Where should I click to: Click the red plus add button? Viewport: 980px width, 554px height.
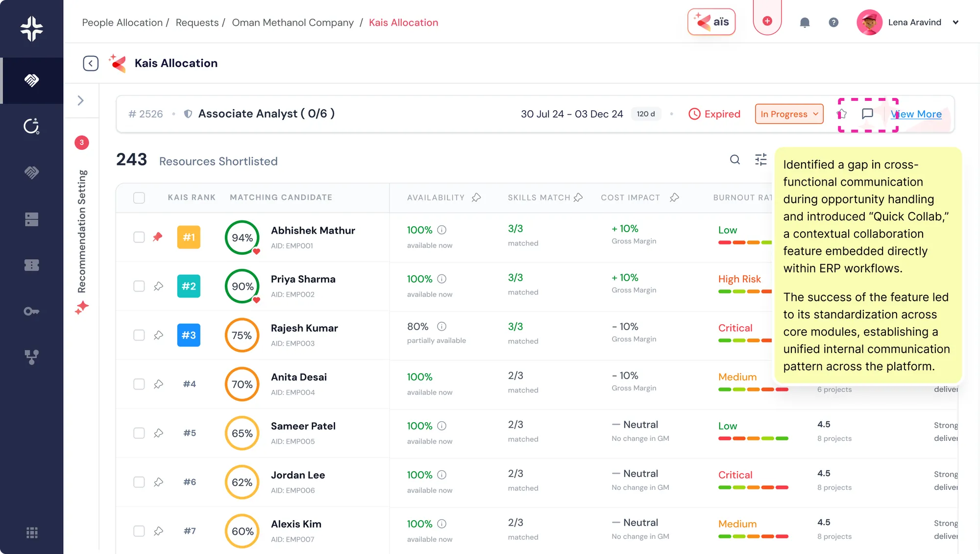767,21
